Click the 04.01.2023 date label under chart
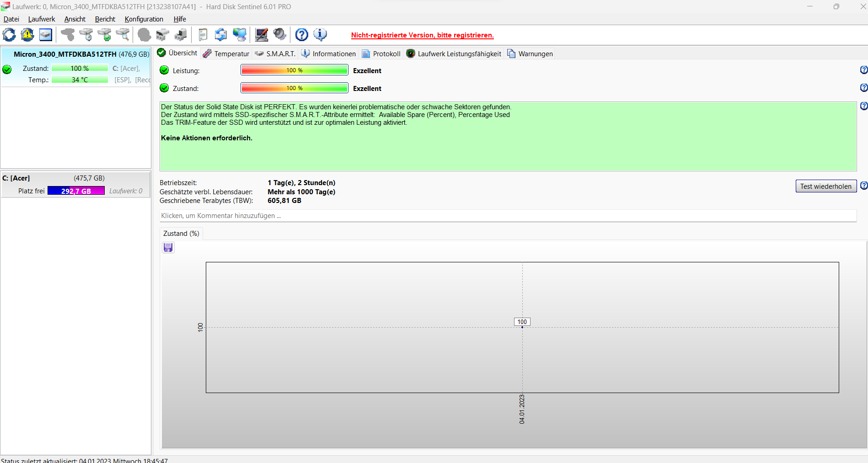The width and height of the screenshot is (868, 463). pos(522,410)
